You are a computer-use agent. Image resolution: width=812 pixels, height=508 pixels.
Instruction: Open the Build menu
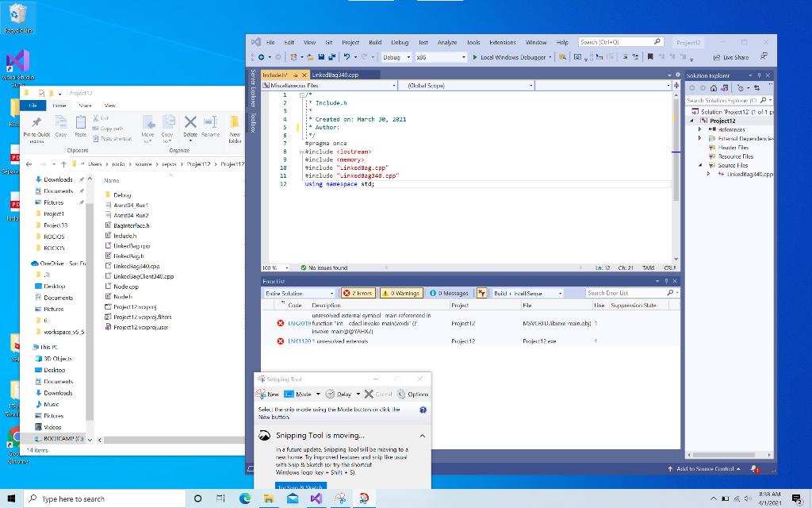pyautogui.click(x=375, y=42)
